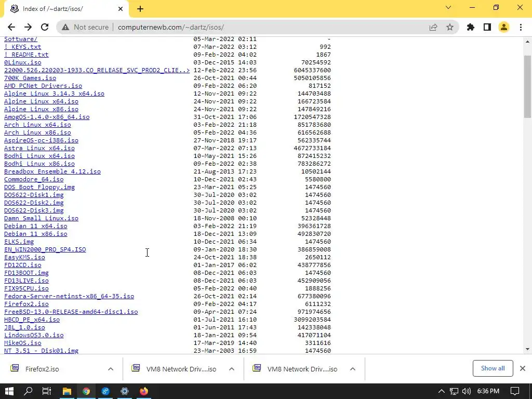The image size is (532, 399).
Task: Download EN_WIN2000_PRO_SP4.ISO
Action: (45, 250)
